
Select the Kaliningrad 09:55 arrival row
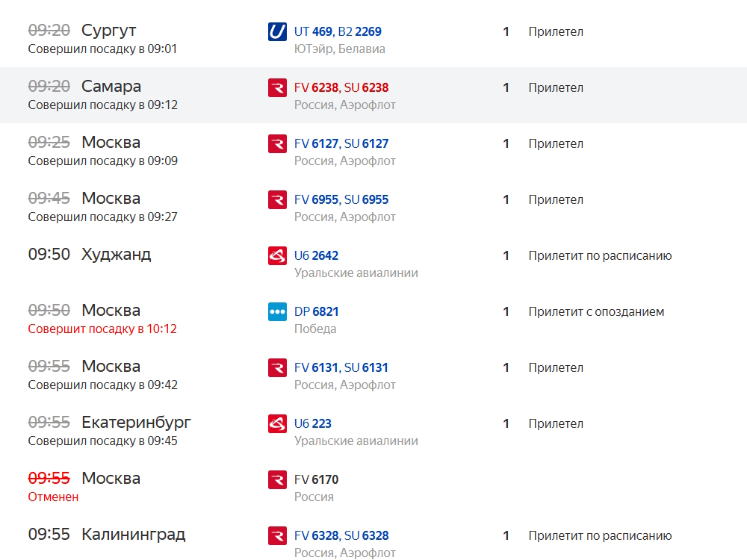tap(373, 540)
